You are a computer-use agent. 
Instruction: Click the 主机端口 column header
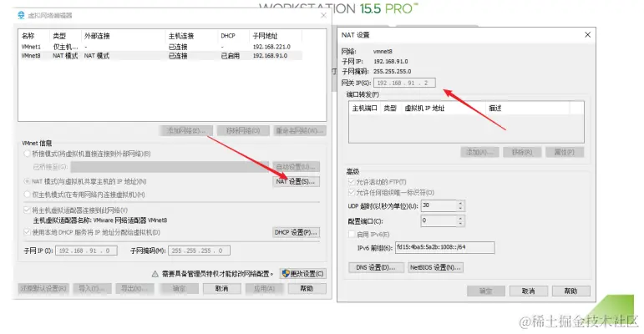click(x=365, y=108)
